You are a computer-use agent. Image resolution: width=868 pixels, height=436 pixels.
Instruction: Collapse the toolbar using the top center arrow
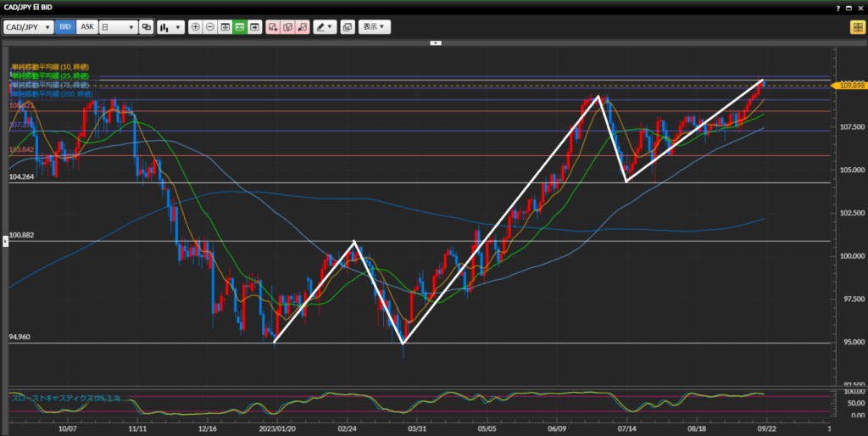click(436, 42)
